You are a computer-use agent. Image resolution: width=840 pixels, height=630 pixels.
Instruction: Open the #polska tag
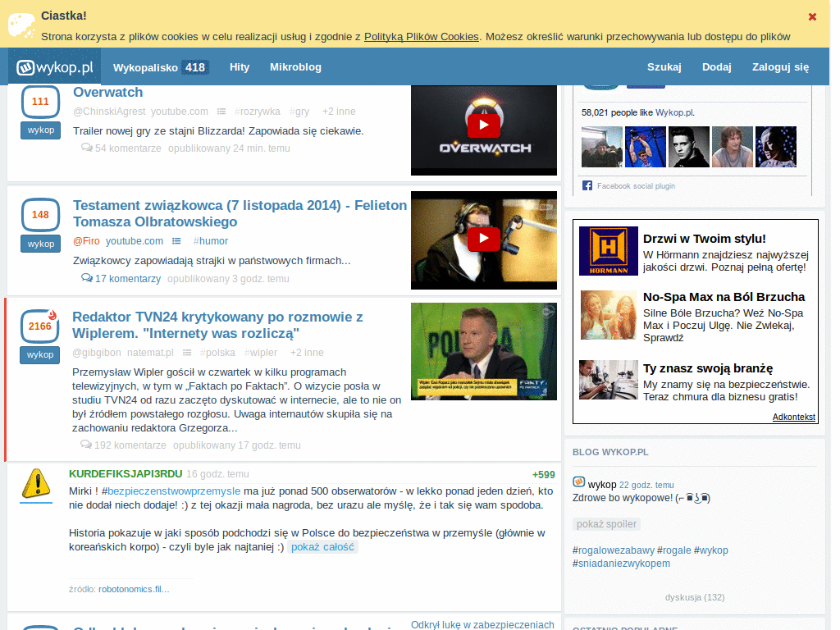pos(217,353)
